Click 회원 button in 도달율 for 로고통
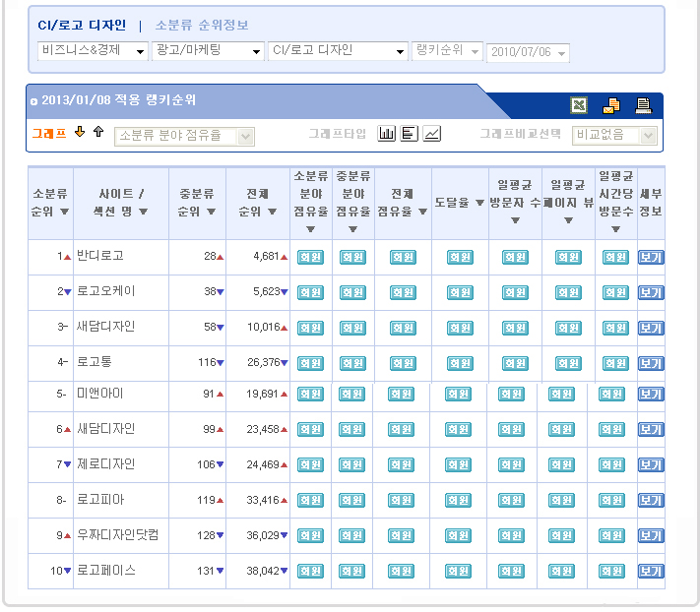 [460, 363]
